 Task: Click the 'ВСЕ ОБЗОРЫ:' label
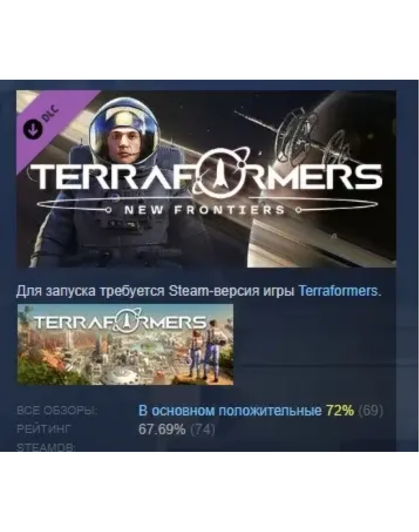click(x=57, y=411)
